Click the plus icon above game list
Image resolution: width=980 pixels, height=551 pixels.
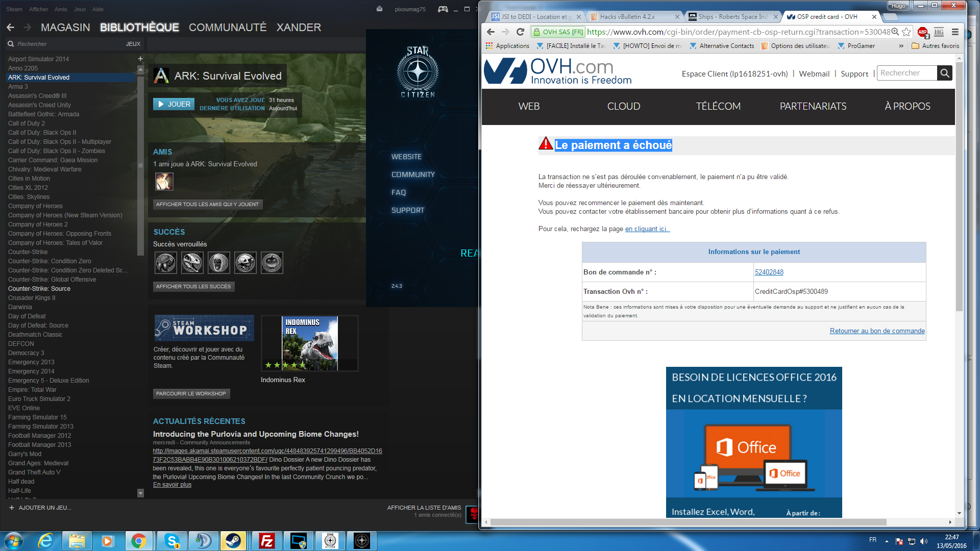[140, 59]
